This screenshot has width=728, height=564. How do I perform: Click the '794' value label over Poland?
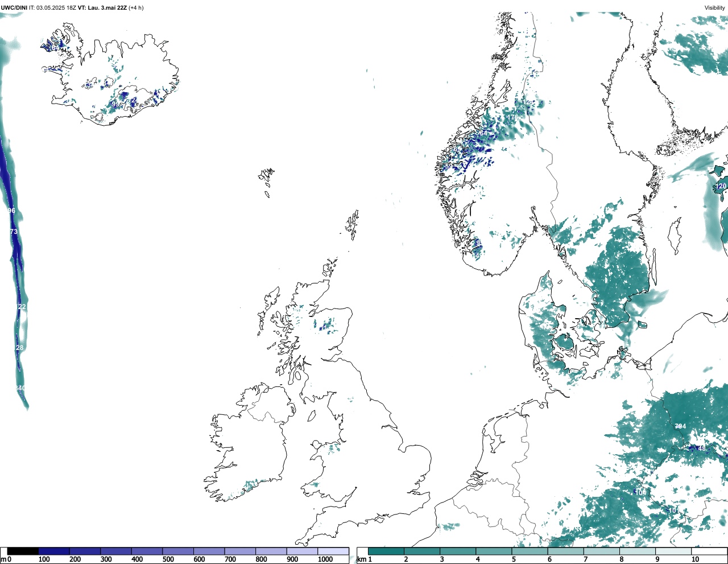(680, 426)
